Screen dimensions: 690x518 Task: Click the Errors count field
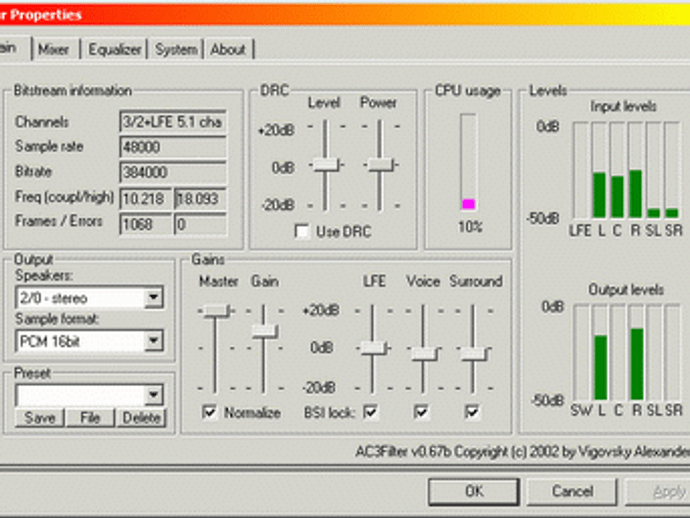pos(201,224)
